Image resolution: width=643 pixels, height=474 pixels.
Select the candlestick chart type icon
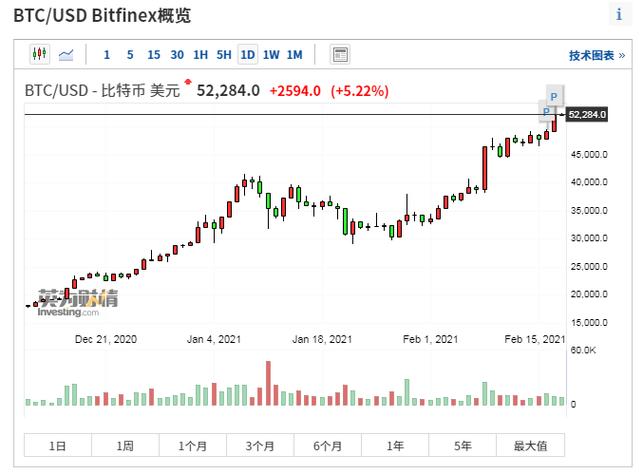point(39,54)
